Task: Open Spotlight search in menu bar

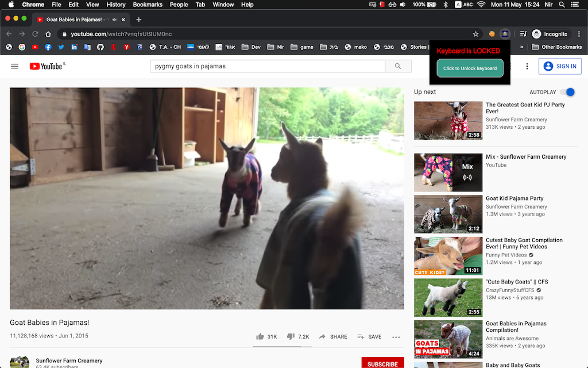Action: click(x=562, y=5)
